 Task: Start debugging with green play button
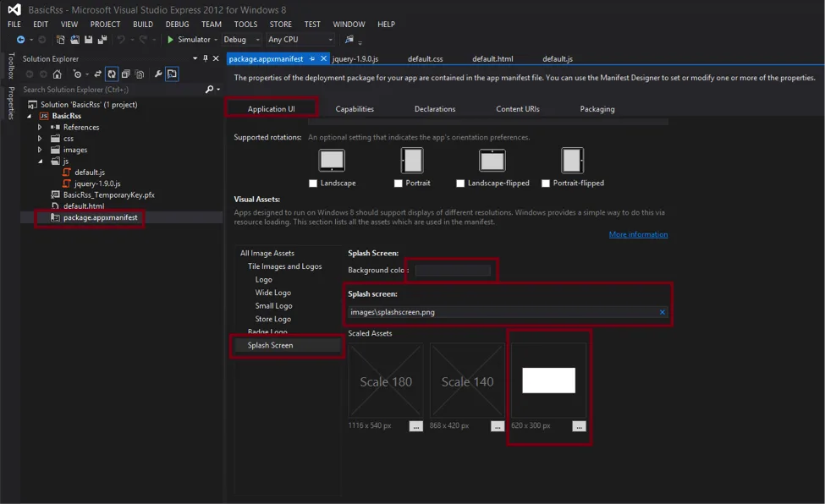click(x=170, y=40)
